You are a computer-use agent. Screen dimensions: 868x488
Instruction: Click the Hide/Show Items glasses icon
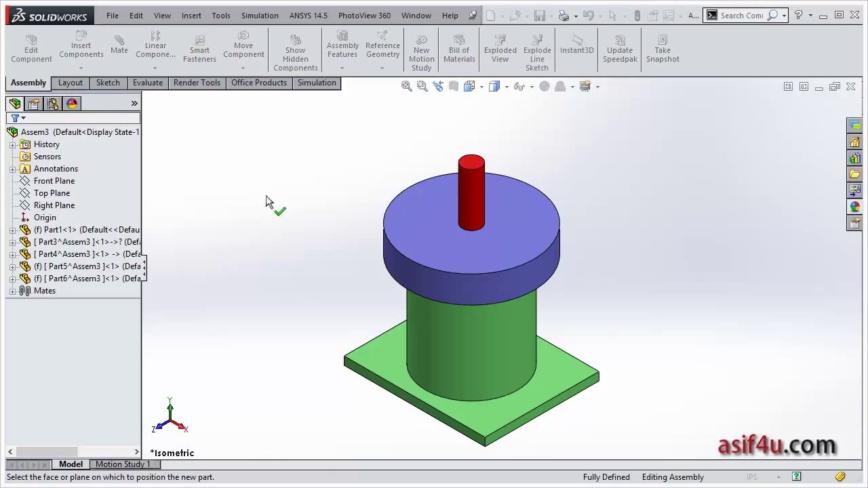[x=519, y=86]
